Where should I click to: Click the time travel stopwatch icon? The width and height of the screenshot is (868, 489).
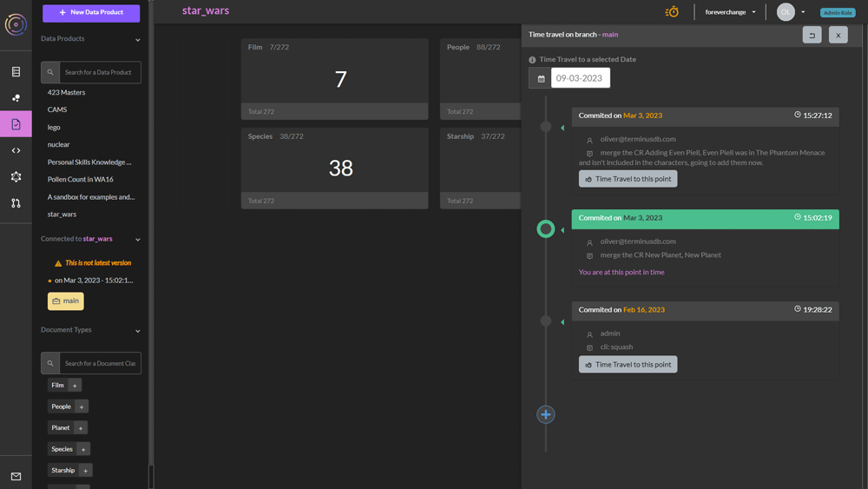point(672,11)
